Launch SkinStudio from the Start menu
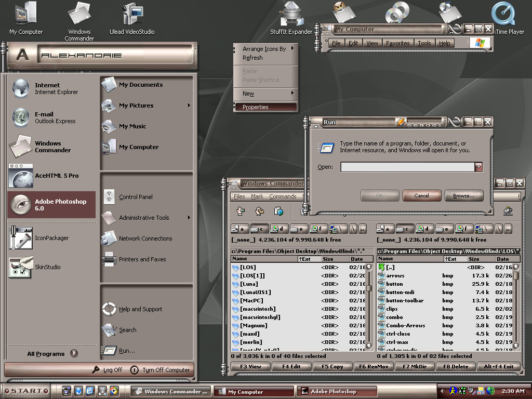 pos(51,267)
